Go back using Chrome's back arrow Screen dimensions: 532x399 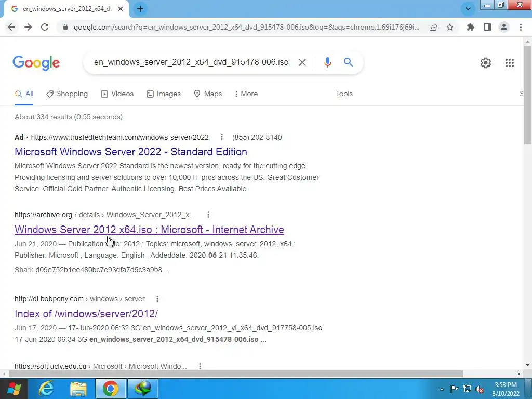click(x=11, y=27)
